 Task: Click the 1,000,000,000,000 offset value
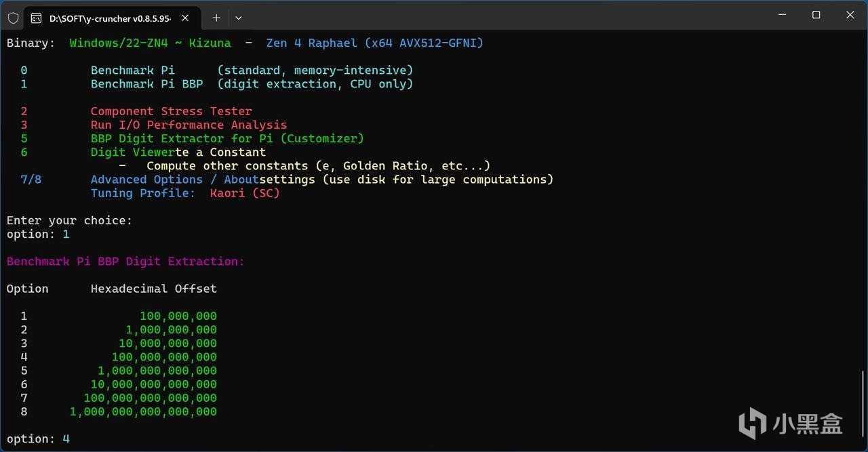click(x=157, y=371)
